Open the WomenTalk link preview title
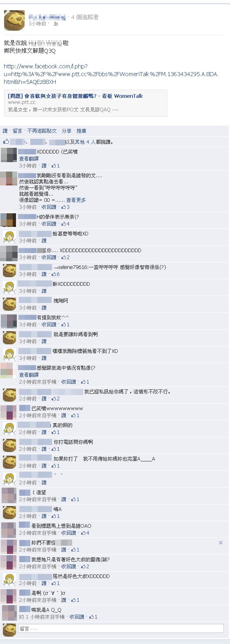 click(x=75, y=96)
